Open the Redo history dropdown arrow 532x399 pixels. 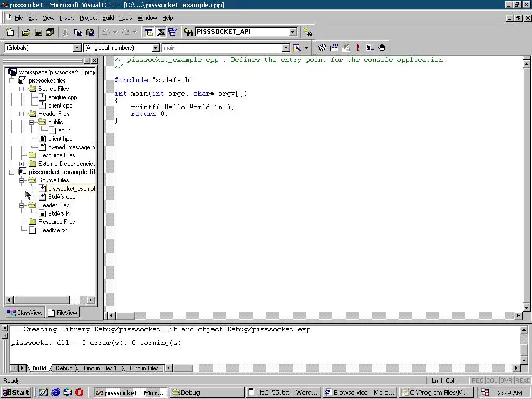[135, 32]
